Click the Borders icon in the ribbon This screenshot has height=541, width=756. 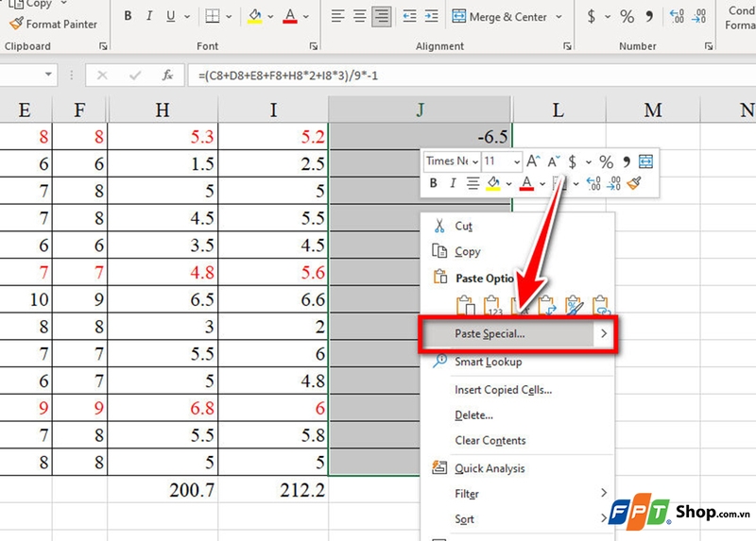point(212,16)
